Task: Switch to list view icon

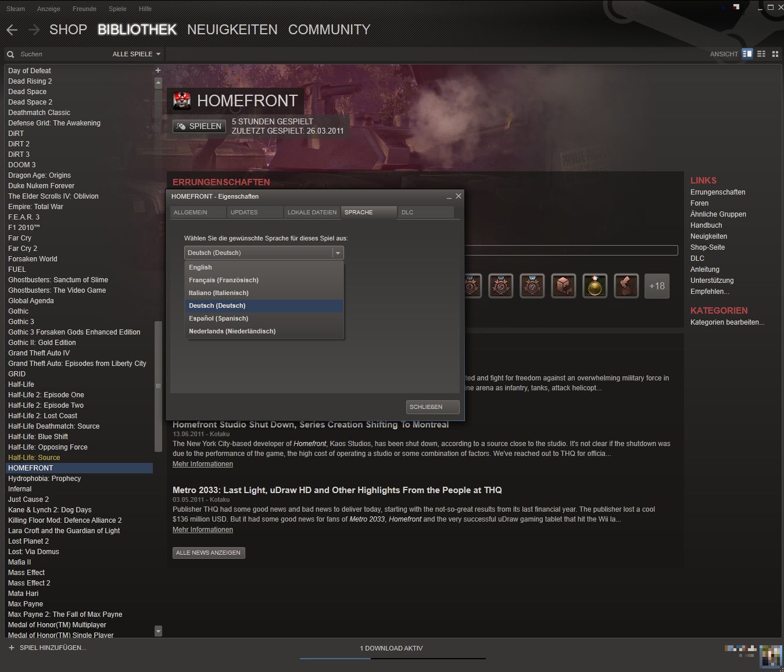Action: tap(761, 54)
